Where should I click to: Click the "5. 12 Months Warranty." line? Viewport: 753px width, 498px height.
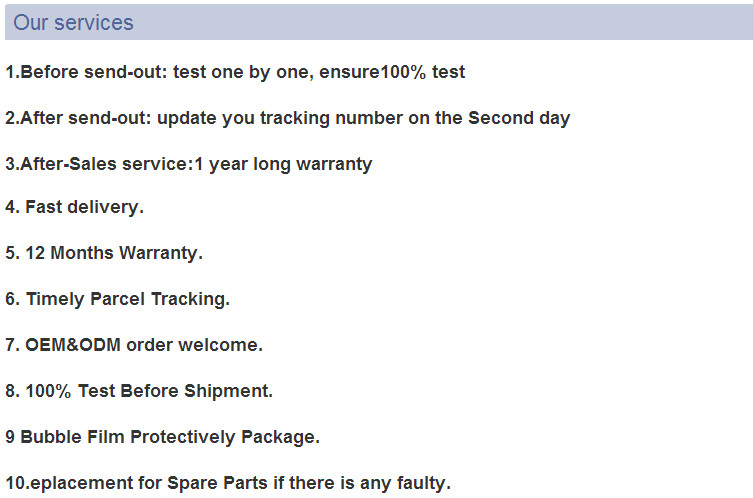[104, 253]
